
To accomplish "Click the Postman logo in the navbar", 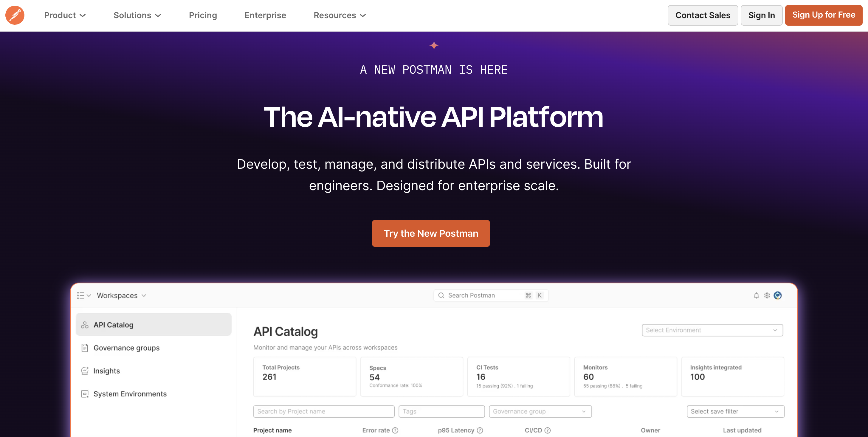I will point(15,15).
